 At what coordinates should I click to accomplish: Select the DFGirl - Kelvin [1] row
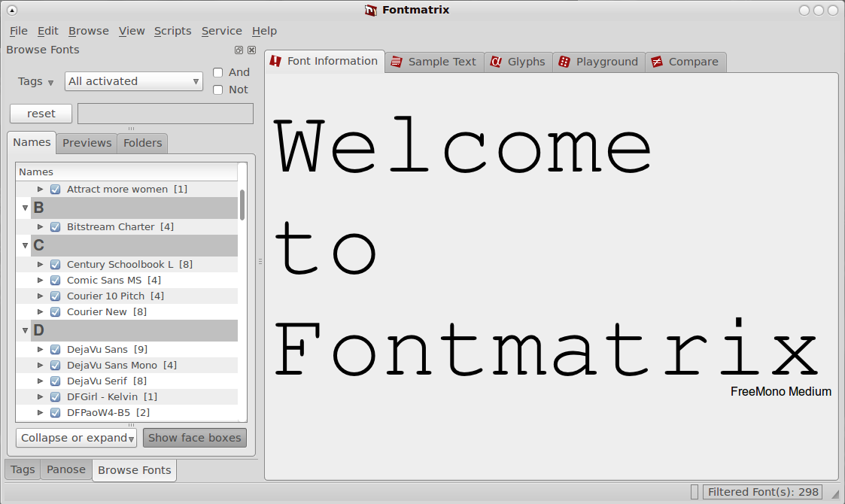[126, 396]
